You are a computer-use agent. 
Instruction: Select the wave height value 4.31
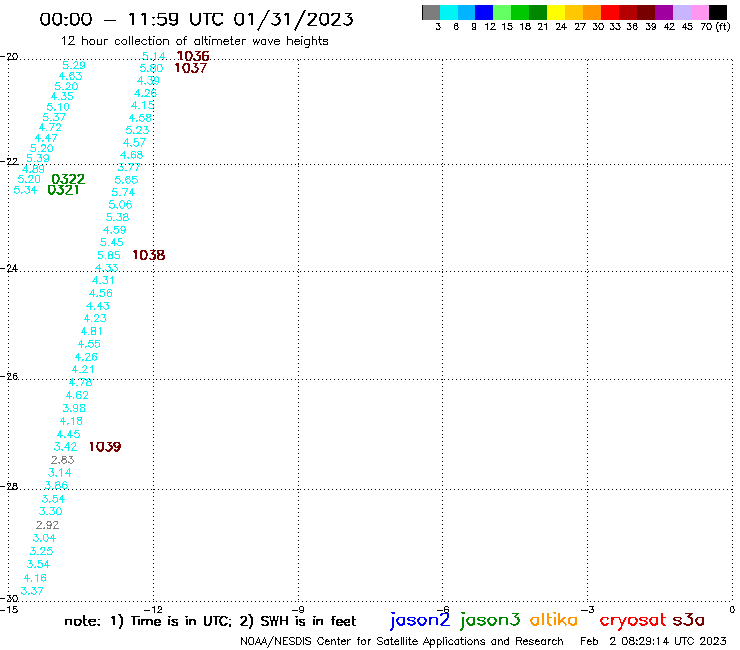click(x=103, y=280)
